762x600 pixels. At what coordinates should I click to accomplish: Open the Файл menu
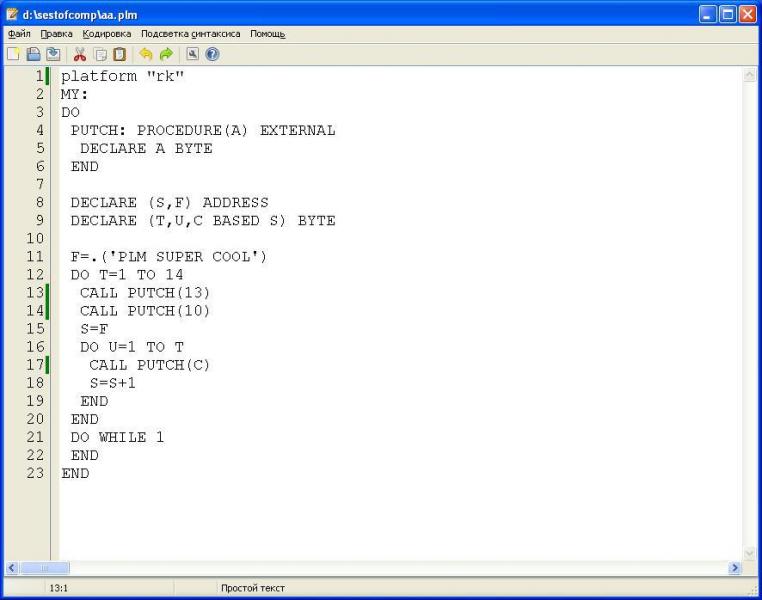coord(19,34)
